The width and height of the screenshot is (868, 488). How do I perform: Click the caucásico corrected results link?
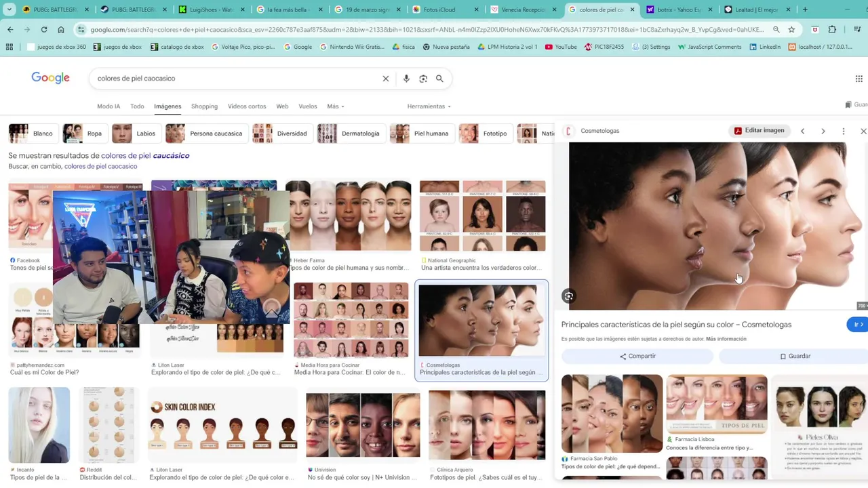pos(145,155)
